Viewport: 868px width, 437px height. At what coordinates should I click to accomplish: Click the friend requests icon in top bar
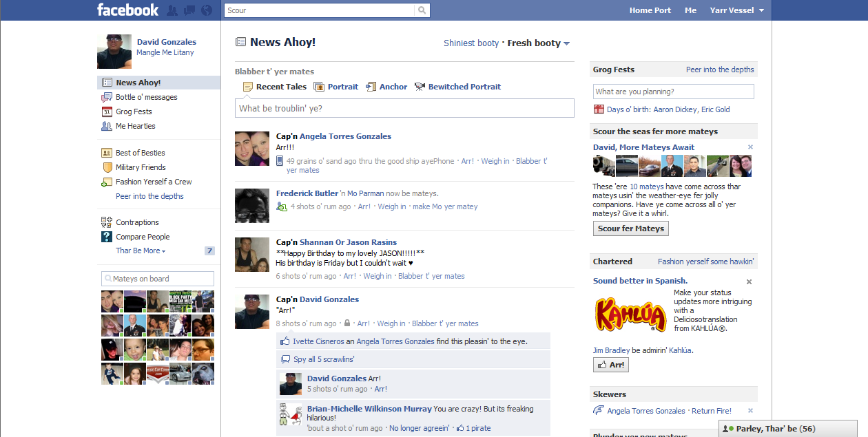click(x=172, y=10)
